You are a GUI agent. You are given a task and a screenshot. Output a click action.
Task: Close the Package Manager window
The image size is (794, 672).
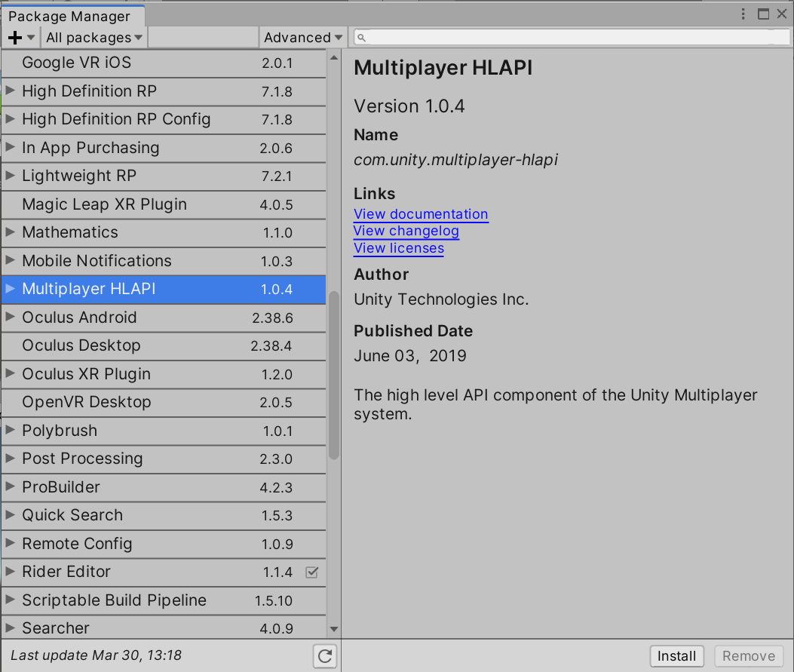point(782,14)
